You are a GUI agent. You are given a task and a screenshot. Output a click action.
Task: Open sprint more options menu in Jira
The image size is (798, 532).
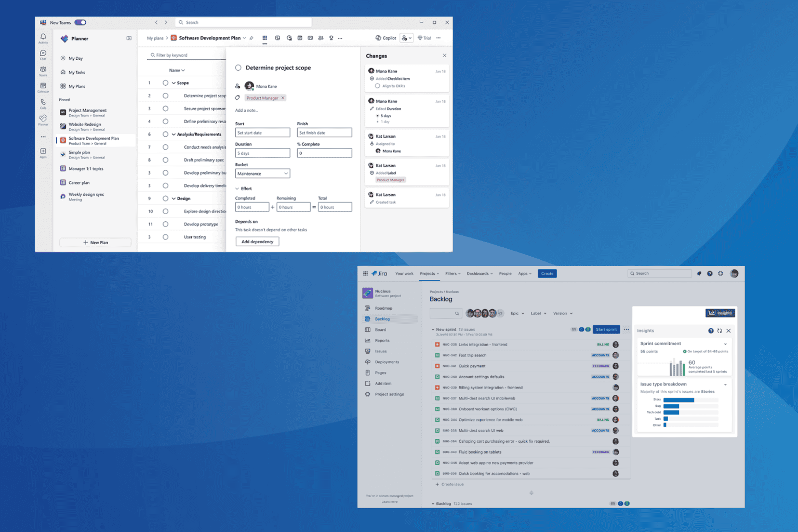(x=627, y=329)
